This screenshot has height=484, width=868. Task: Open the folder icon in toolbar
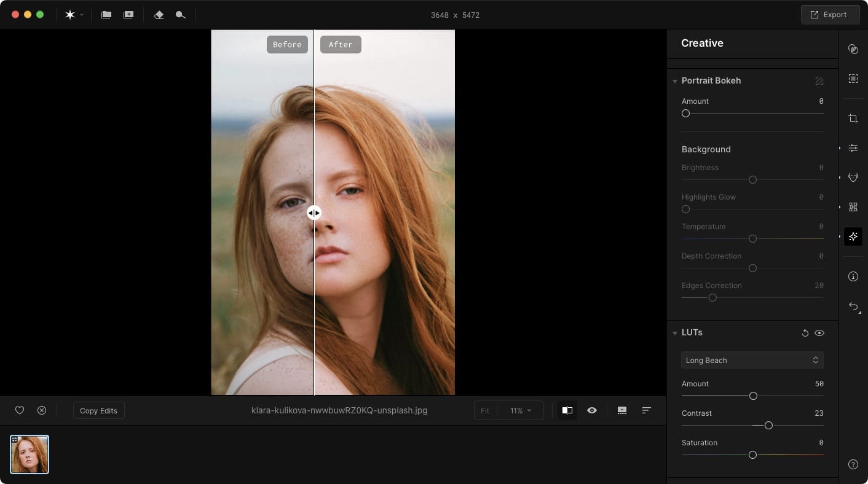click(106, 15)
